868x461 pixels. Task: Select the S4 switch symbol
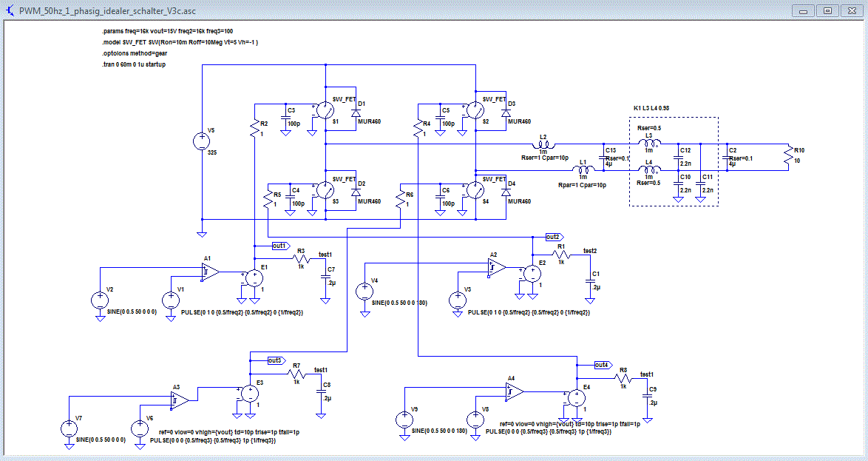click(x=475, y=191)
